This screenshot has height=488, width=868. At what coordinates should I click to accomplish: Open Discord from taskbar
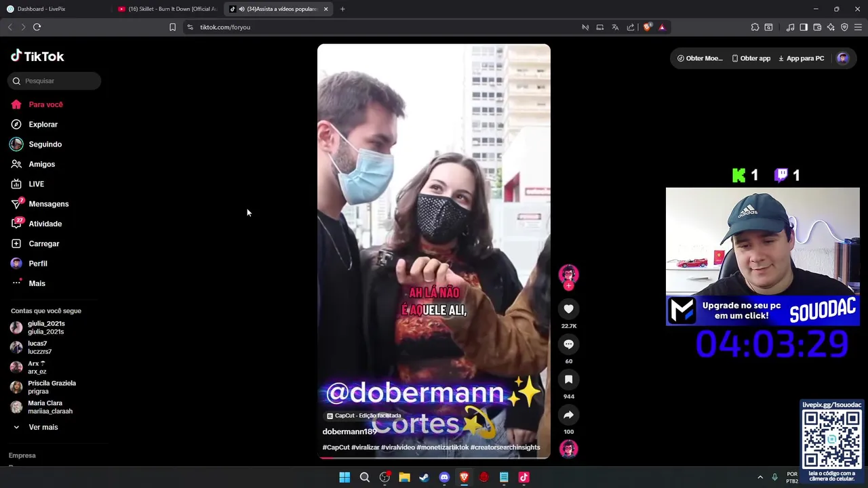tap(444, 477)
